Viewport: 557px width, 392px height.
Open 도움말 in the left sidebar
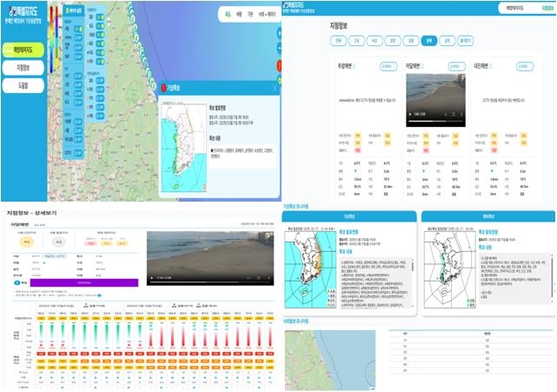coord(23,85)
